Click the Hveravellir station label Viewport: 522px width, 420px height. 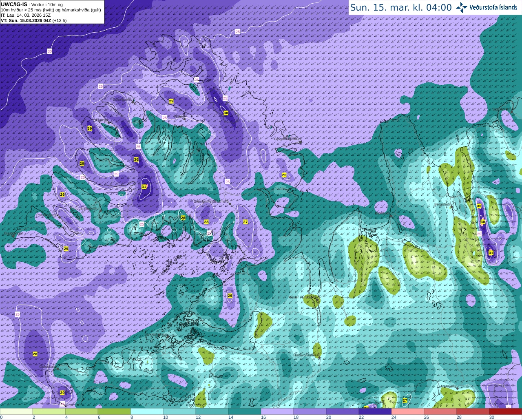coord(447,386)
